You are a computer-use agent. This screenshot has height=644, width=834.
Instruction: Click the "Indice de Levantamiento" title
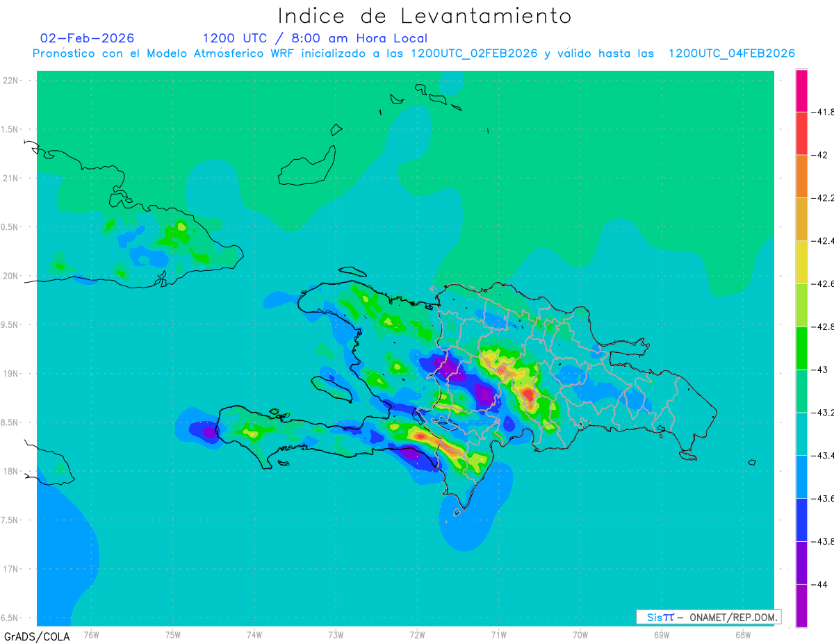click(x=425, y=16)
